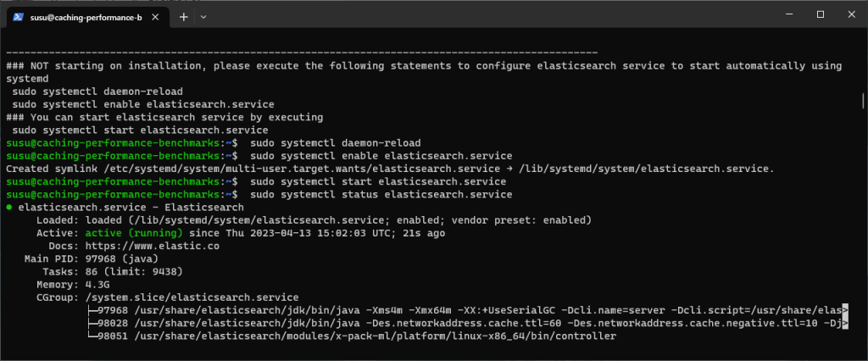
Task: Click the truncation arrow after PID 98028 line
Action: [845, 324]
